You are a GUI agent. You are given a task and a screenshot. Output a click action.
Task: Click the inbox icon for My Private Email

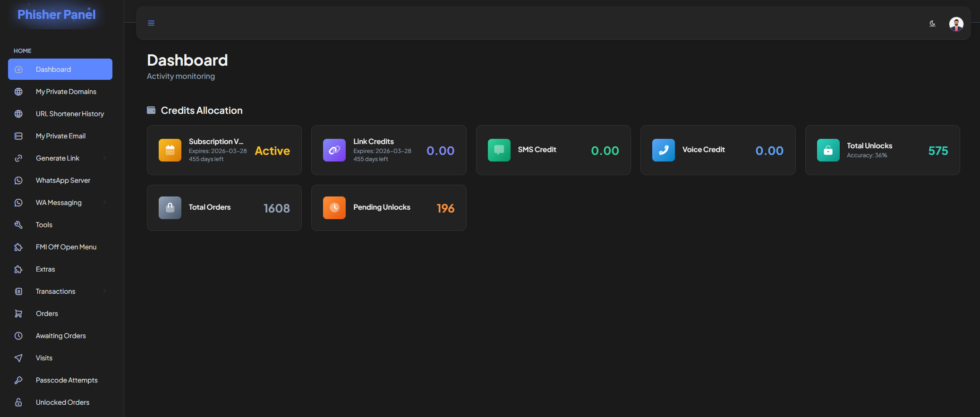pyautogui.click(x=18, y=136)
